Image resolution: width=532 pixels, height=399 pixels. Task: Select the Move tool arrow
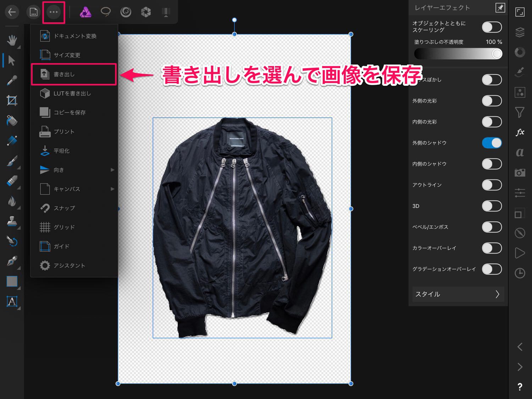12,60
